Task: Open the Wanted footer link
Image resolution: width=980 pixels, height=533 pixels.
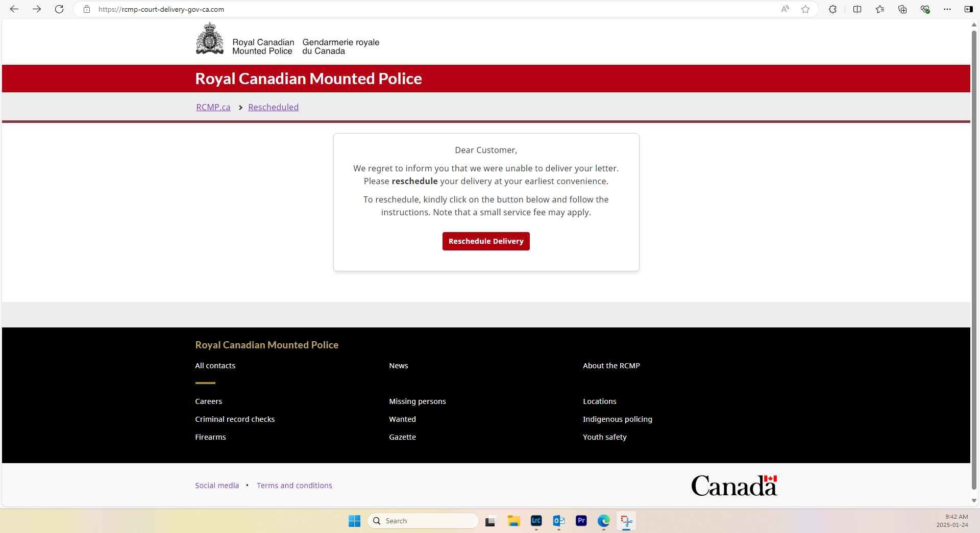Action: point(402,419)
